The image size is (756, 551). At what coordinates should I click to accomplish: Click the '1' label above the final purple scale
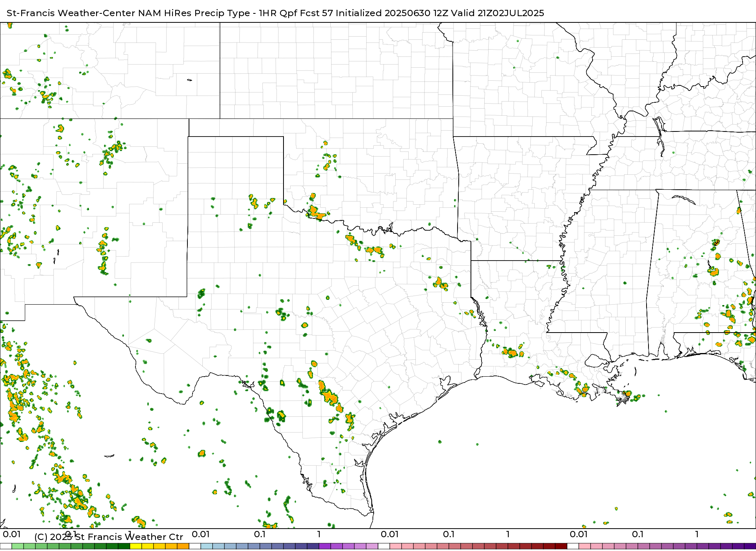pos(697,534)
